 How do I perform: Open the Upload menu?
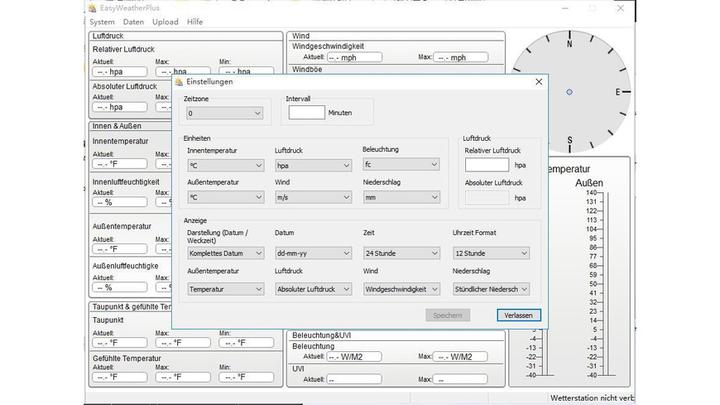tap(165, 22)
